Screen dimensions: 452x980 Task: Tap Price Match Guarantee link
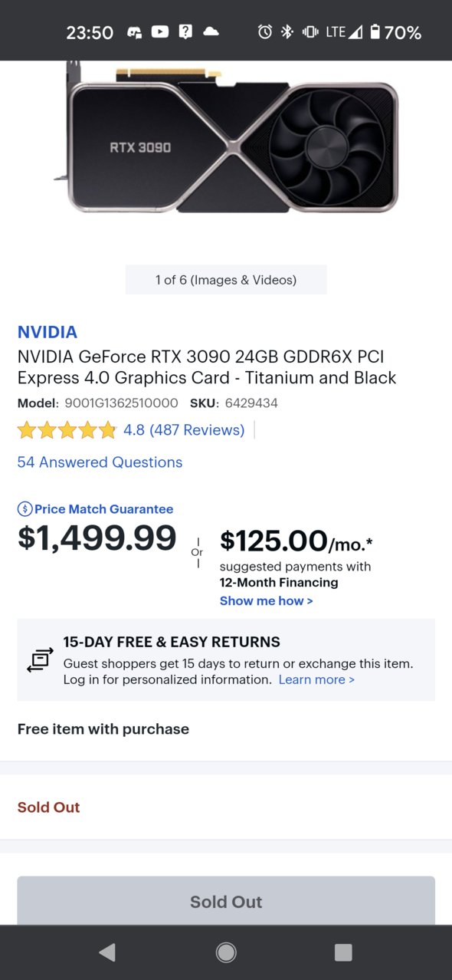[x=103, y=509]
